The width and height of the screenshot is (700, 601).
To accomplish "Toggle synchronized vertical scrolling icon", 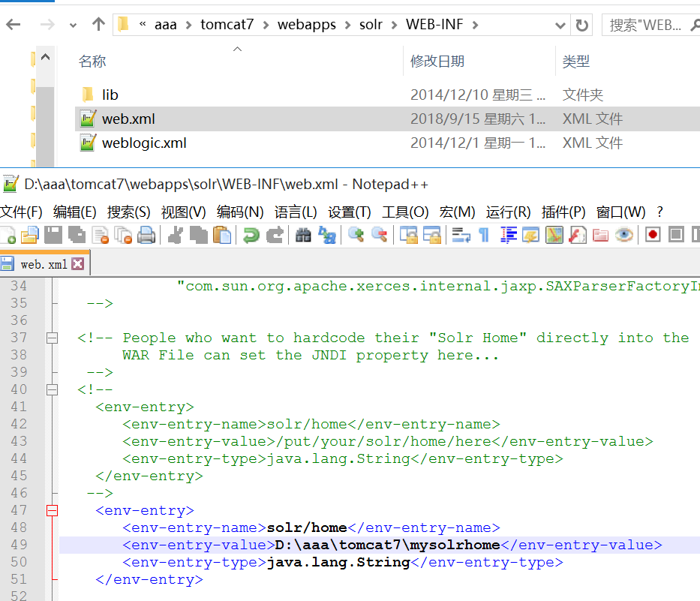I will [408, 235].
